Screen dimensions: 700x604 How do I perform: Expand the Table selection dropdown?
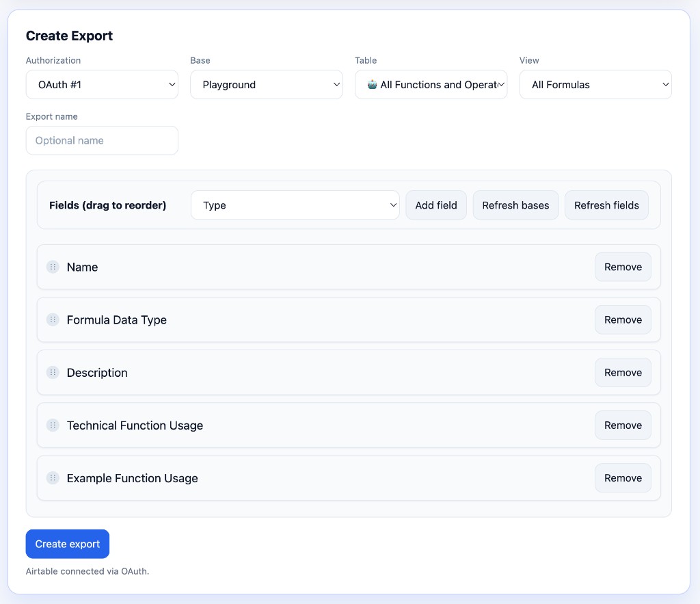(431, 84)
